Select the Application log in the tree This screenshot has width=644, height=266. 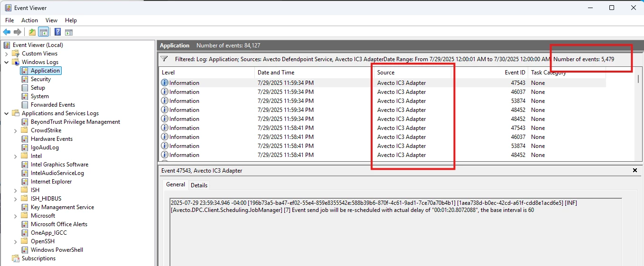coord(45,71)
